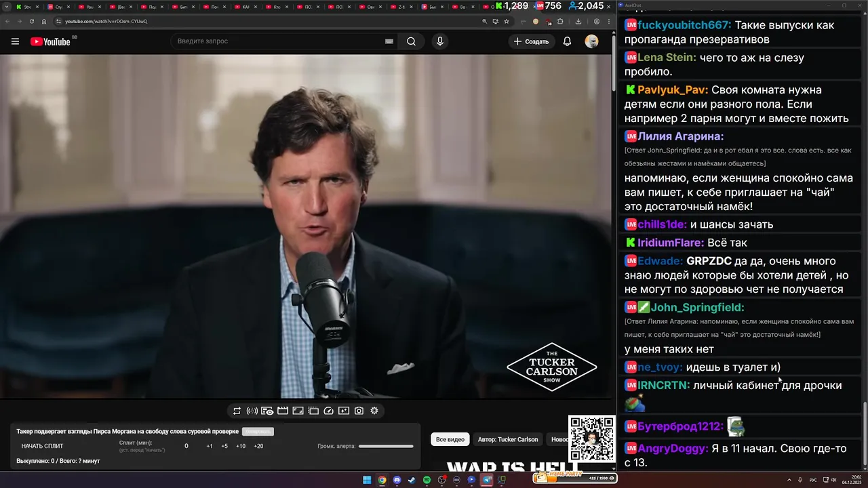Click the browser back arrow
The height and width of the screenshot is (488, 868).
click(8, 21)
